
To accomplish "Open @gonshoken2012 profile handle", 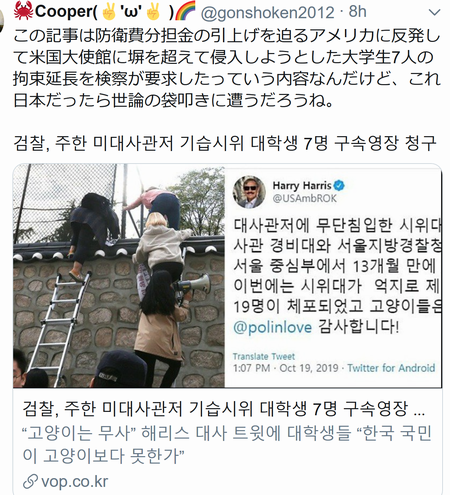I will tap(267, 13).
